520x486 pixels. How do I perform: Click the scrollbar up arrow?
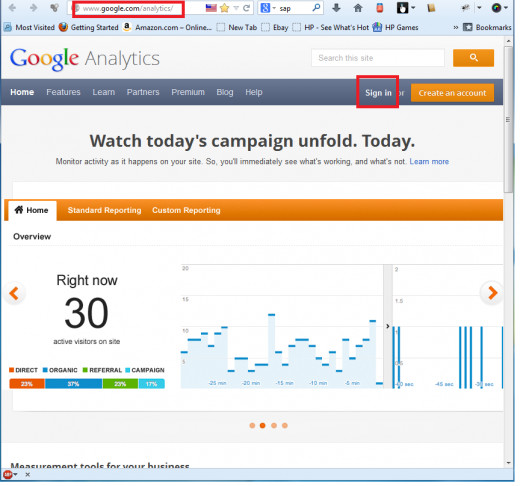(x=508, y=41)
